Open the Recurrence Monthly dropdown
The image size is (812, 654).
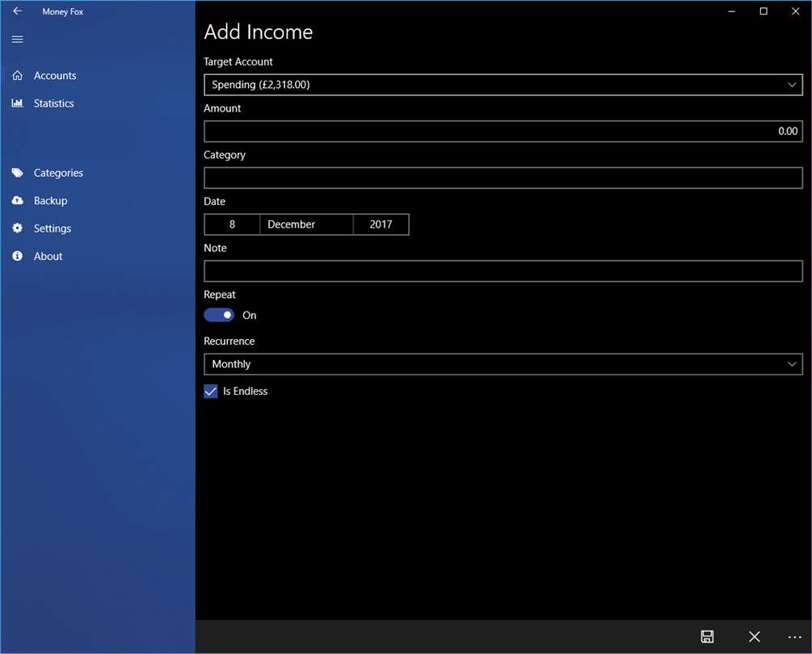coord(503,364)
